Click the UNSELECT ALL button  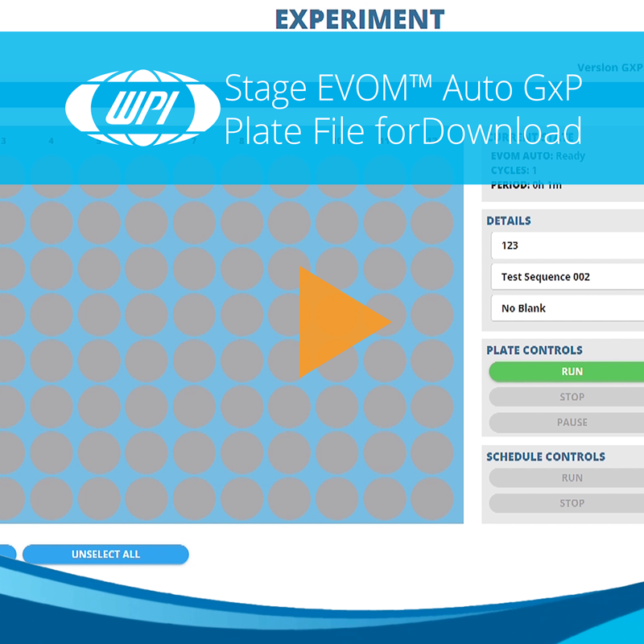106,554
